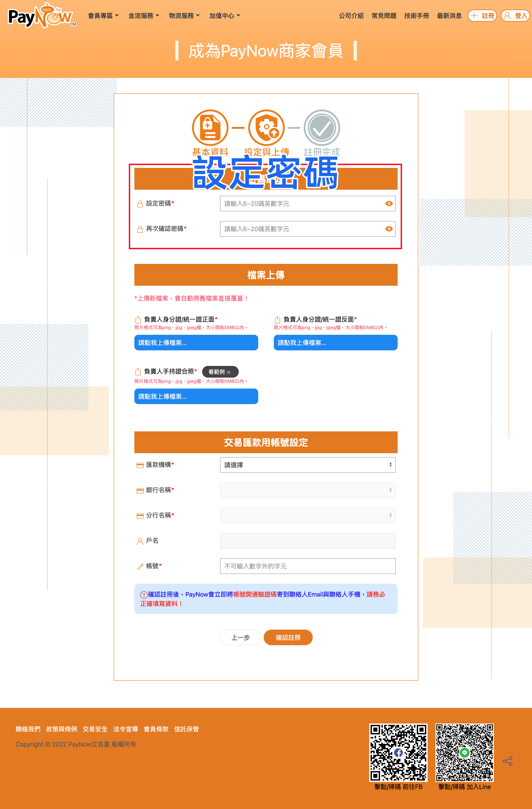Open 最新消息 page
This screenshot has height=809, width=532.
[449, 16]
